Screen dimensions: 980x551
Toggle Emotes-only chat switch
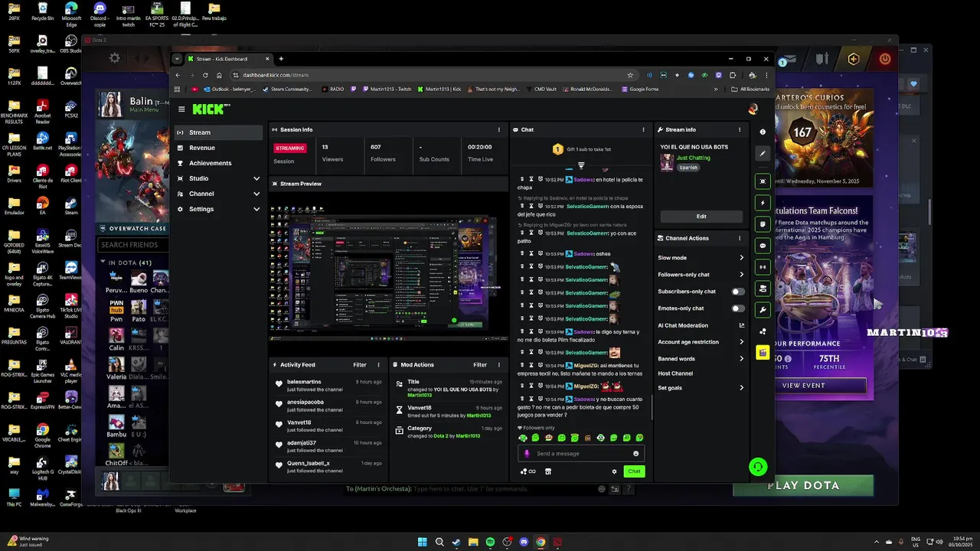pyautogui.click(x=738, y=308)
